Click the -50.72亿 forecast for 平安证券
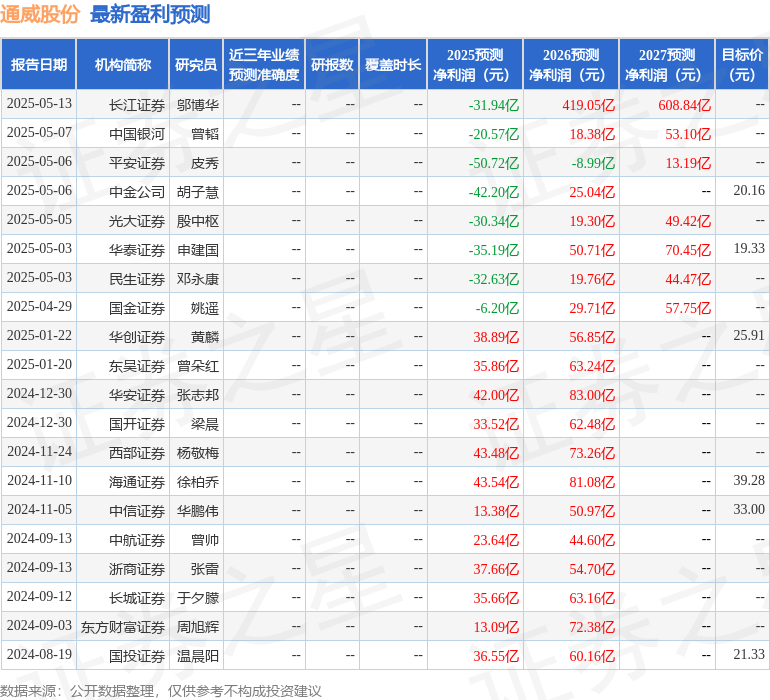770x700 pixels. coord(493,162)
